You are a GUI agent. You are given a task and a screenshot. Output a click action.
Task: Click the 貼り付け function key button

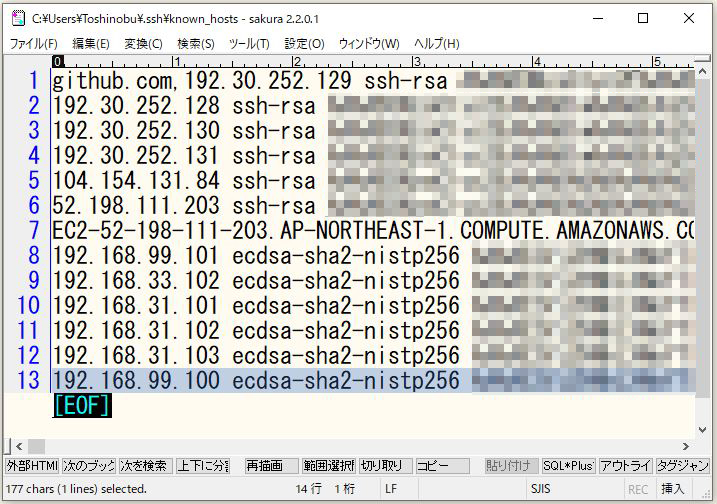coord(511,466)
